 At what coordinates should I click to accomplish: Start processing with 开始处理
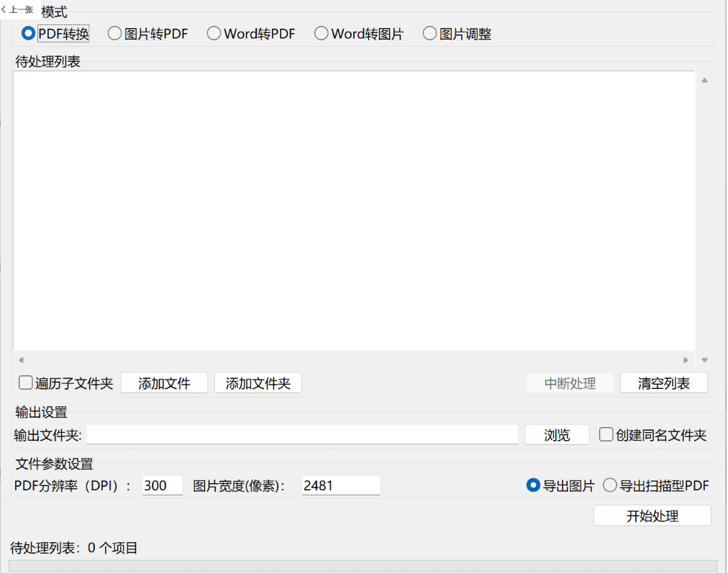pyautogui.click(x=652, y=515)
